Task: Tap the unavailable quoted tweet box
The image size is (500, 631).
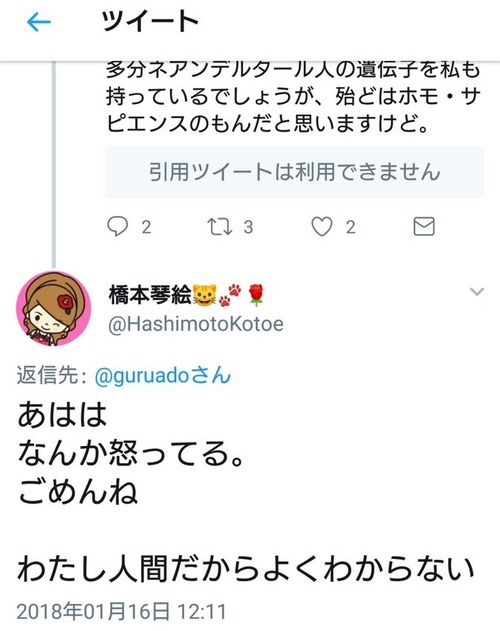Action: [294, 172]
